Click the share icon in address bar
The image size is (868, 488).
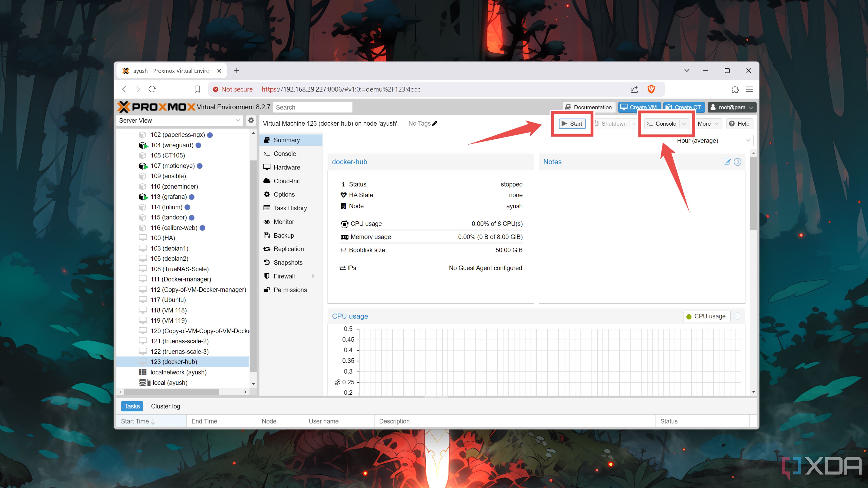tap(634, 89)
